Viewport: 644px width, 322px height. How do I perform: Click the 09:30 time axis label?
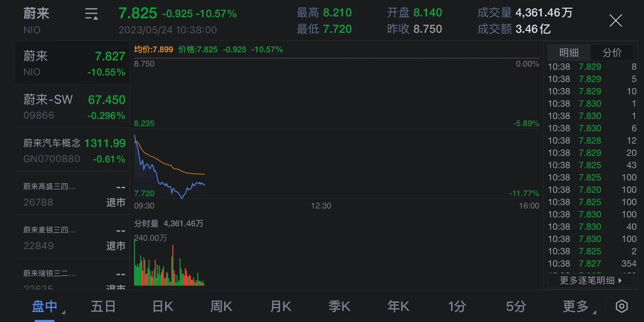(144, 206)
